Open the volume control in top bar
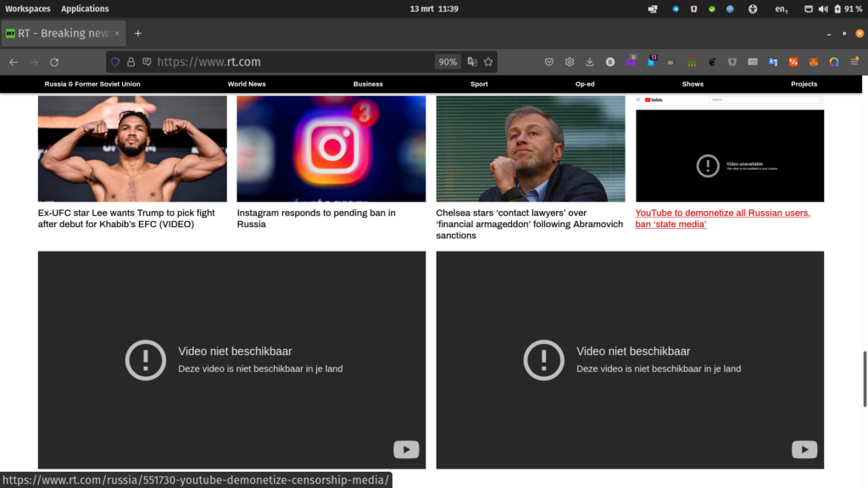The image size is (868, 488). 823,8
